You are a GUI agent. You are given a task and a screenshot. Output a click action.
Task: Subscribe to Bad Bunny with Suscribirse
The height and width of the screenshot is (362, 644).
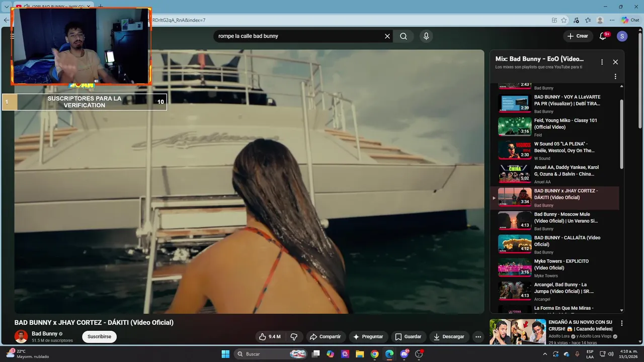(99, 337)
